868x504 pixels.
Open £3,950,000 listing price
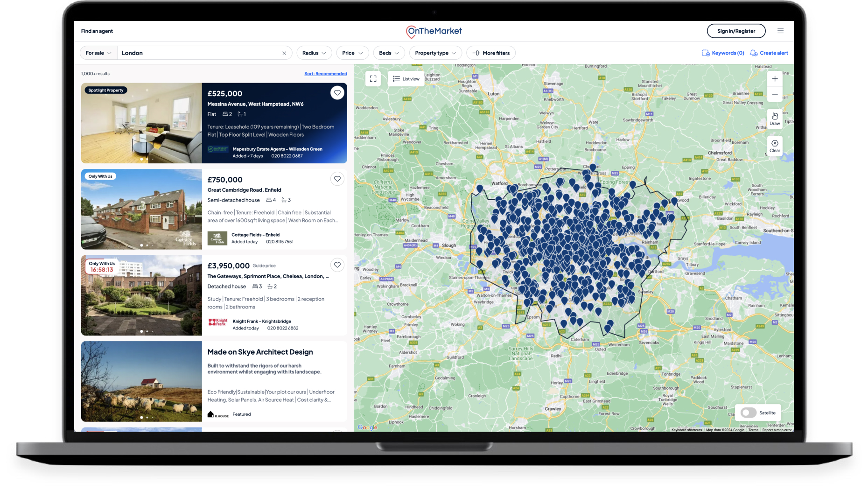coord(229,266)
